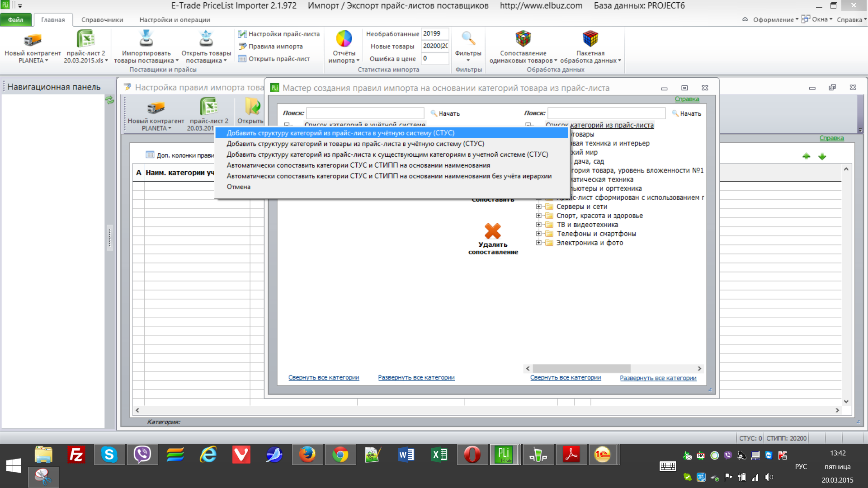Screen dimensions: 868x488
Task: Click прайс-лист 2 icon in the rules settings window
Action: coord(209,107)
